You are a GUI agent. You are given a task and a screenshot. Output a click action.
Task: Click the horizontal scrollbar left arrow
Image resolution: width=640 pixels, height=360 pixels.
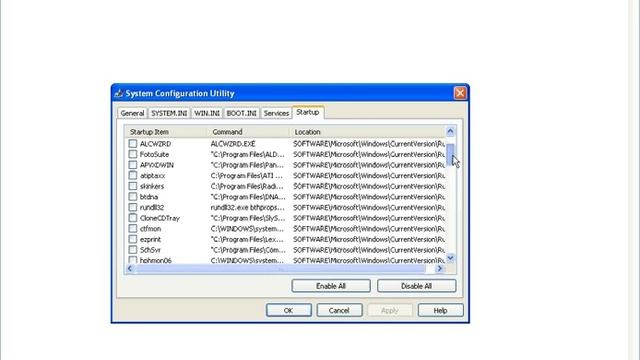point(130,268)
